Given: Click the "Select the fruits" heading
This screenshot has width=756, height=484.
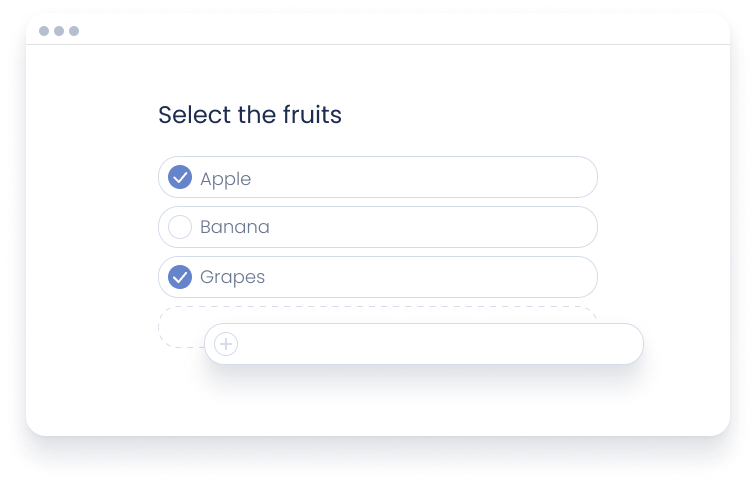Looking at the screenshot, I should (x=250, y=115).
